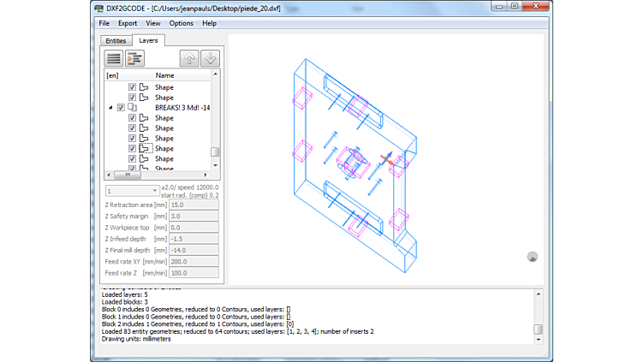Open the Export menu
Viewport: 644px width, 362px height.
[x=128, y=23]
